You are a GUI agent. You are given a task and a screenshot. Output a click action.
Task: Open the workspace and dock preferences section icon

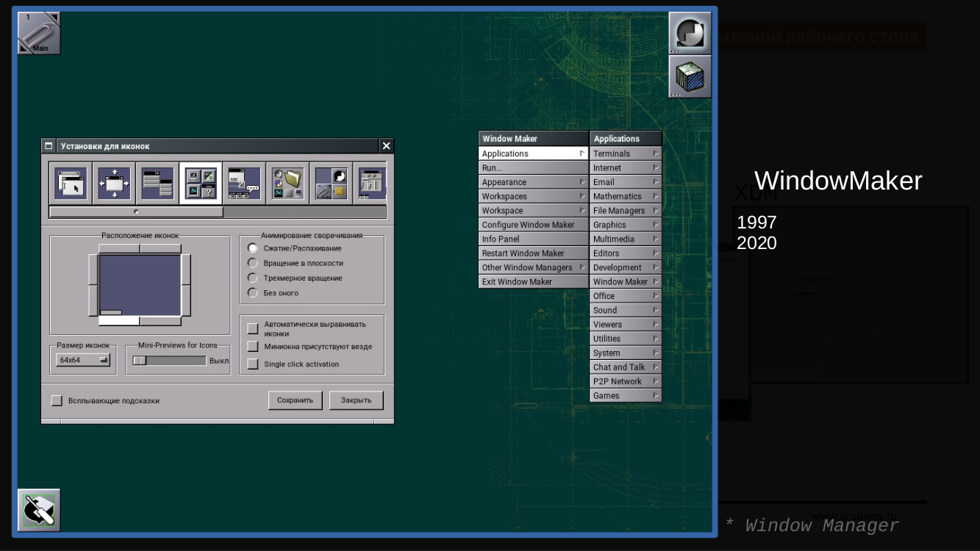[331, 183]
